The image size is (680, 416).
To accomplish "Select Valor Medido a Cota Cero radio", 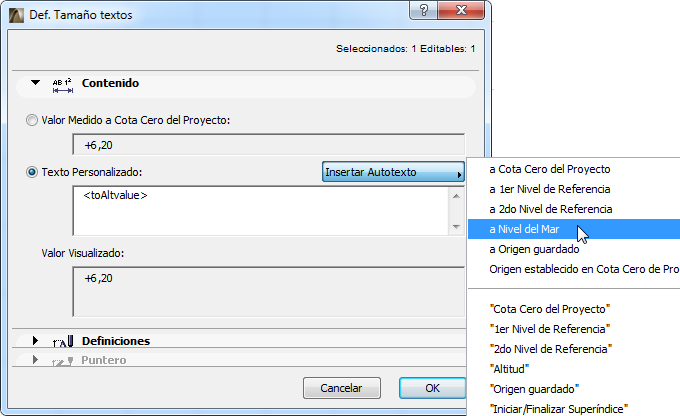I will coord(32,120).
